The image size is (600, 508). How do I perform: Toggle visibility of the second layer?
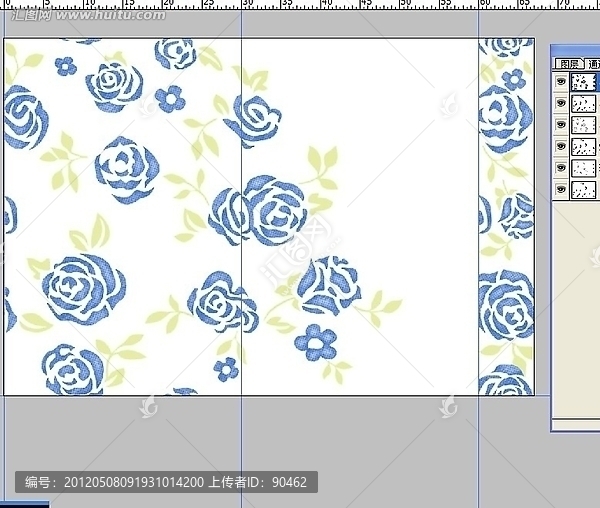(x=561, y=103)
